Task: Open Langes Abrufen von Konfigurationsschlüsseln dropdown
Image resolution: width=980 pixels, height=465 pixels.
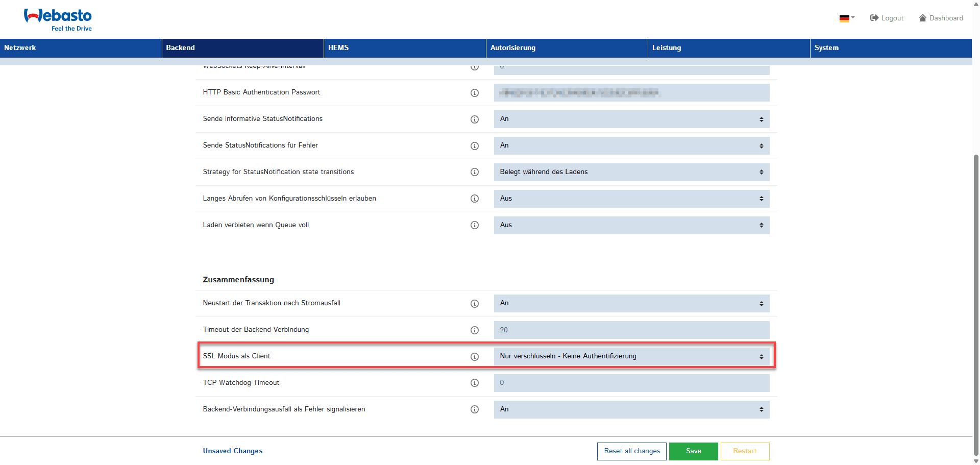Action: (x=631, y=199)
